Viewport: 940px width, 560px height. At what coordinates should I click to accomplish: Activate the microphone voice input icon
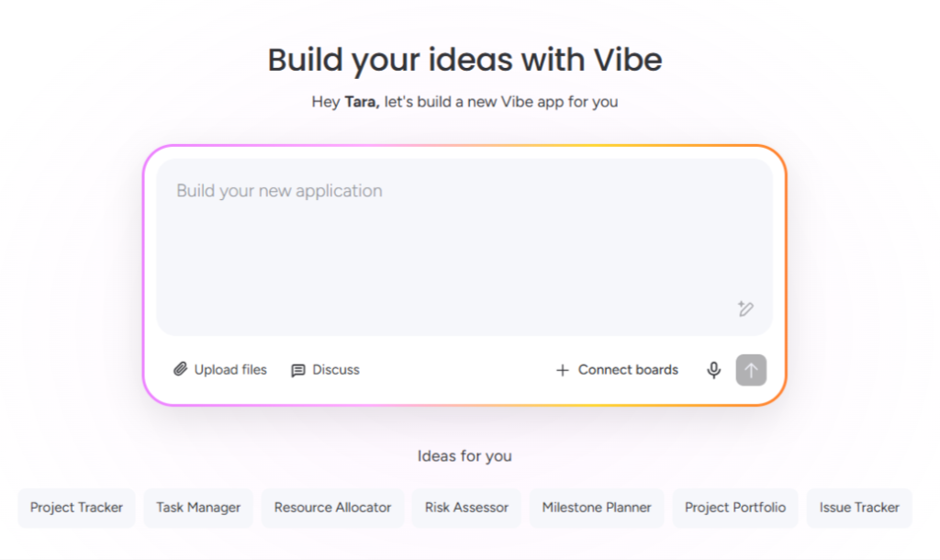pos(713,370)
